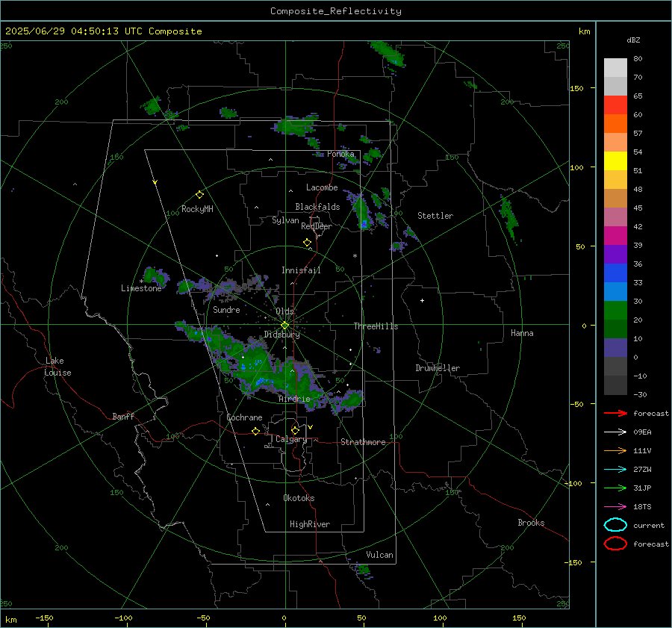The height and width of the screenshot is (628, 672).
Task: Click the Okotoks town label
Action: [299, 498]
